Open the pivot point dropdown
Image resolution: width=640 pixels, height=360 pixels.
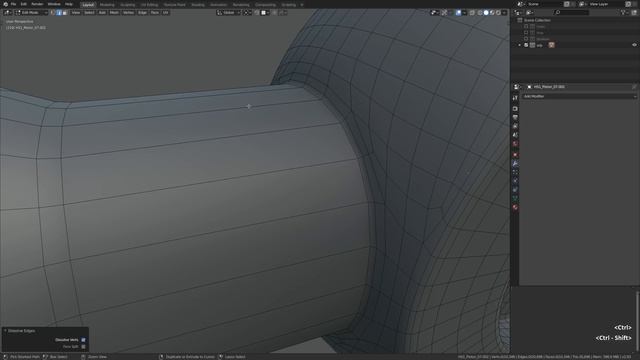click(247, 13)
